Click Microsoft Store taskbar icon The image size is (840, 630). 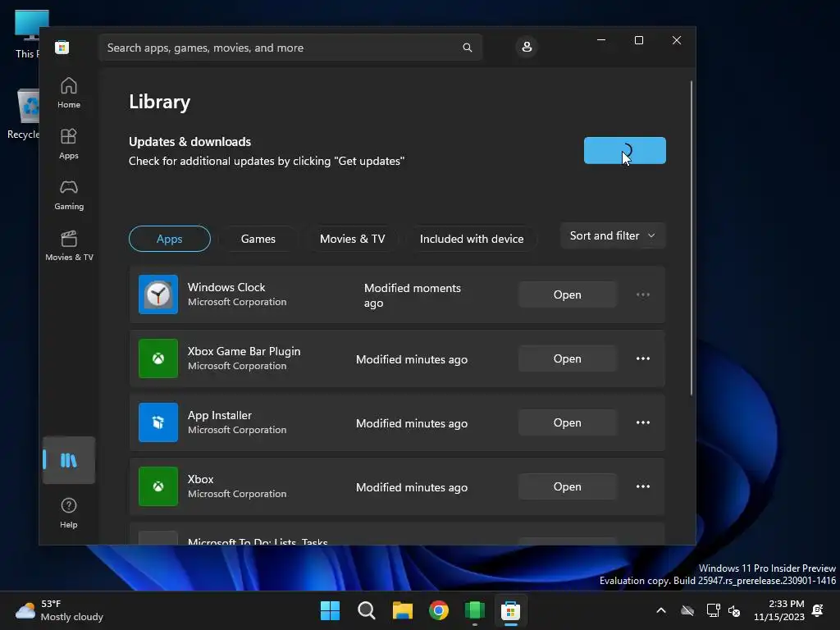pos(510,610)
